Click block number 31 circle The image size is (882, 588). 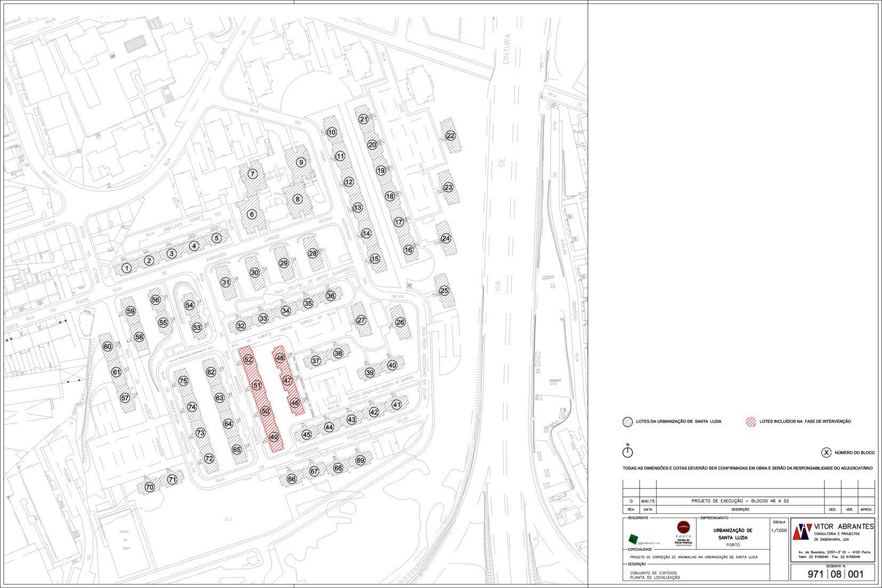226,283
